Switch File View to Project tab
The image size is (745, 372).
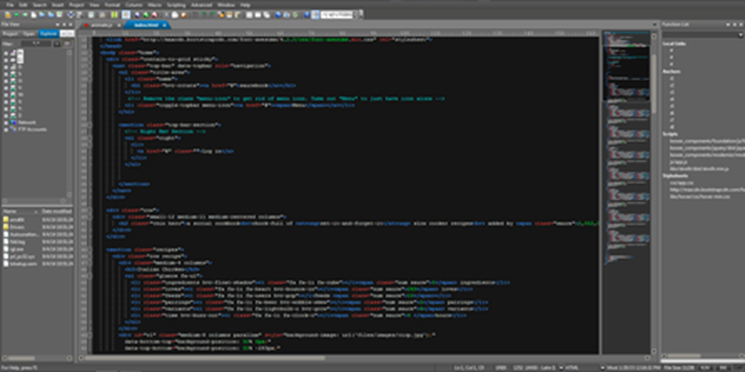(x=10, y=34)
